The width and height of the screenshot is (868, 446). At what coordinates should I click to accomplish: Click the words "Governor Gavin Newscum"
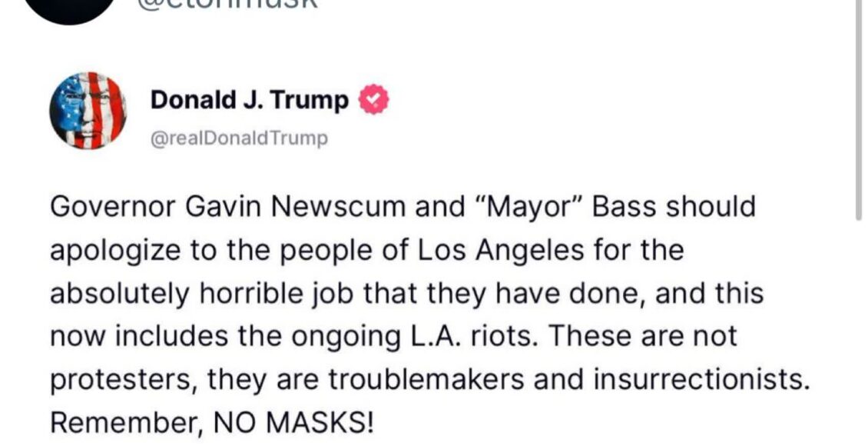click(x=229, y=207)
